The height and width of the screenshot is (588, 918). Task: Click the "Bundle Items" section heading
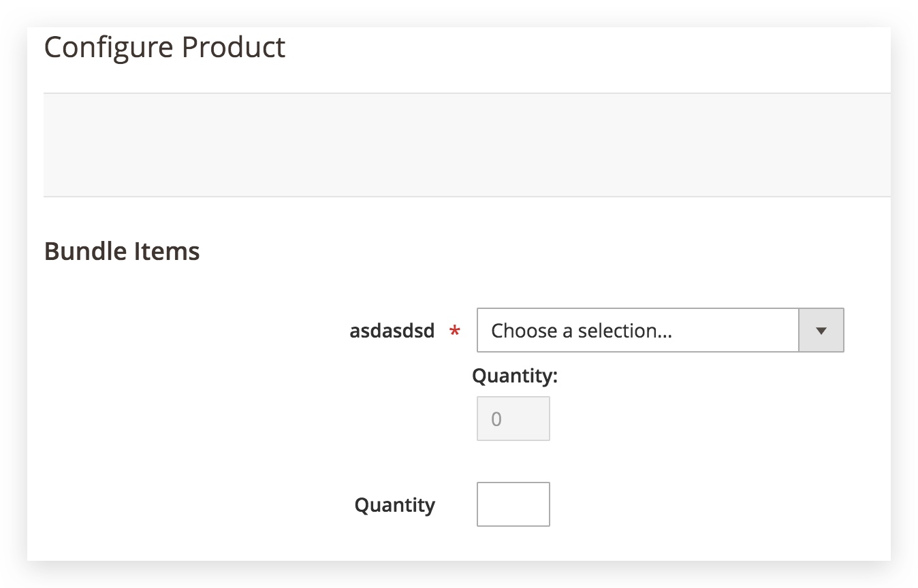click(122, 251)
